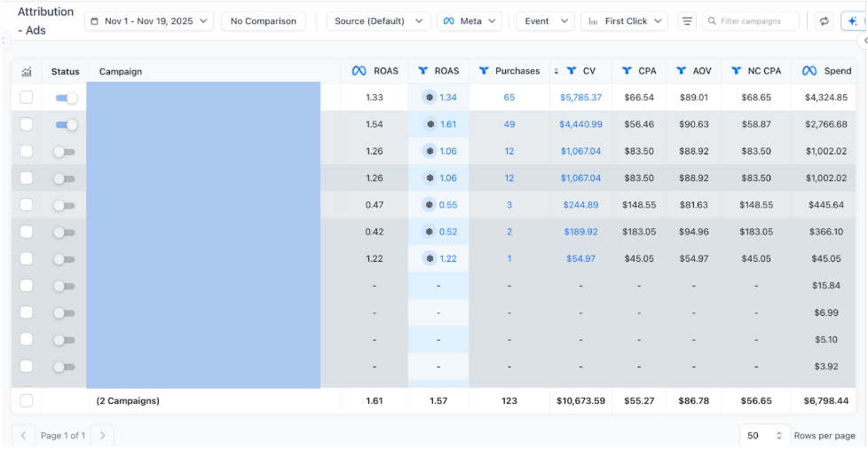Click the hexagon icon beside 0.55 ROAS
The image size is (868, 458).
tap(430, 205)
